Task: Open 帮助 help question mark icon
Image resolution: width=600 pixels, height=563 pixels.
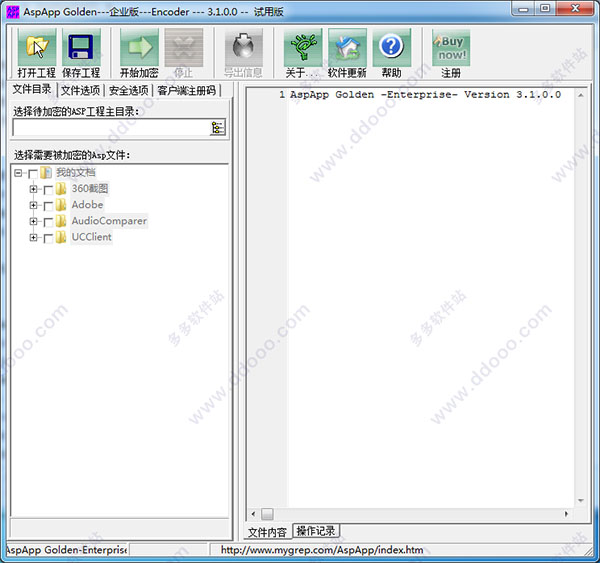Action: click(x=391, y=47)
